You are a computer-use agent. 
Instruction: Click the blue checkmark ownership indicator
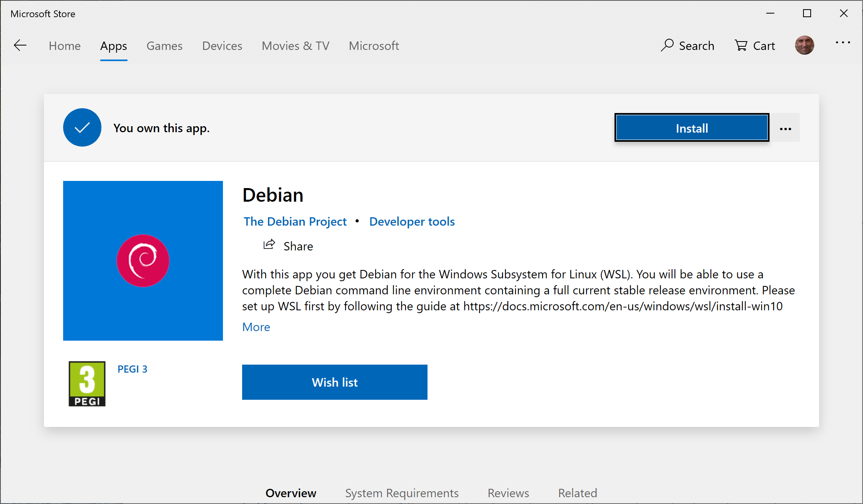click(x=82, y=128)
